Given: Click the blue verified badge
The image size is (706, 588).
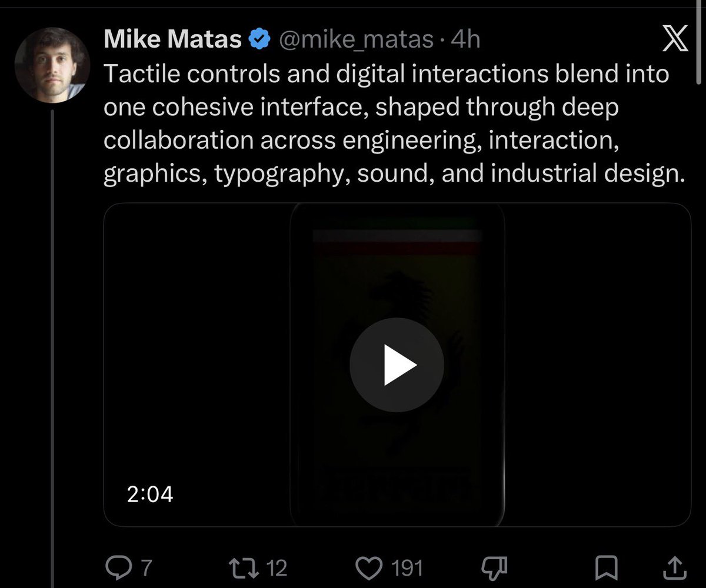Looking at the screenshot, I should (x=259, y=40).
